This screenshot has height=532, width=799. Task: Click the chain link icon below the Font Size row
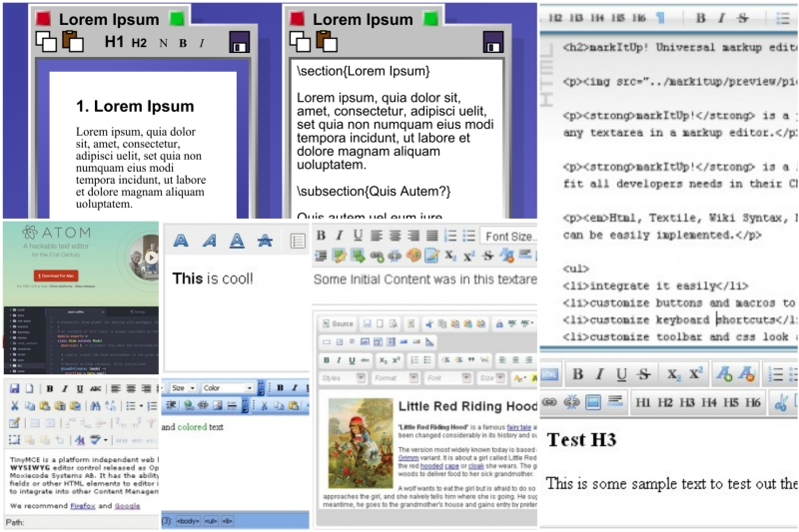click(x=378, y=256)
